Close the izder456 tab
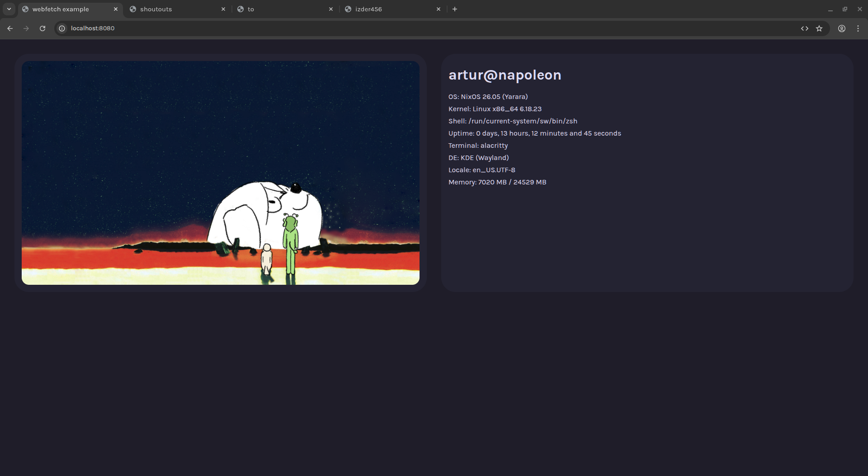This screenshot has height=476, width=868. tap(439, 9)
